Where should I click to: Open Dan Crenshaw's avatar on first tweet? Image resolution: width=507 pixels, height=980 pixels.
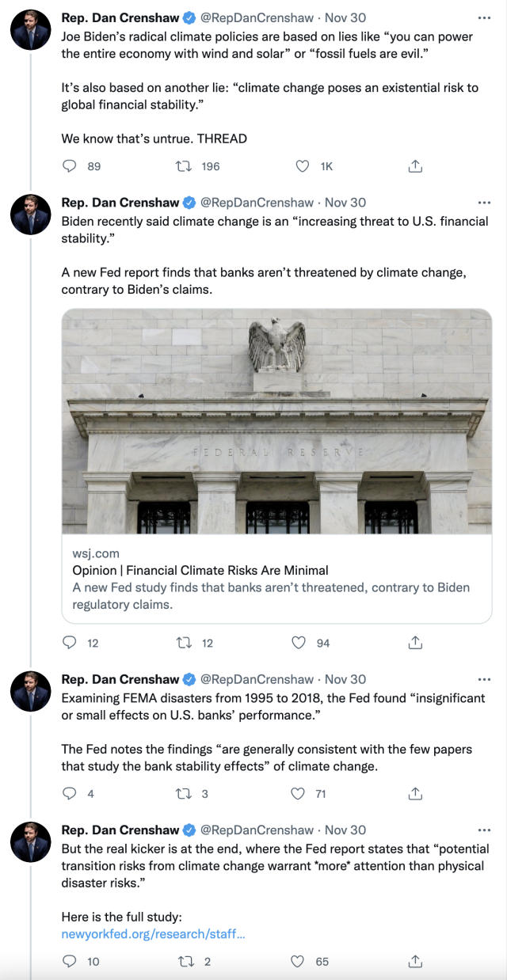(30, 30)
